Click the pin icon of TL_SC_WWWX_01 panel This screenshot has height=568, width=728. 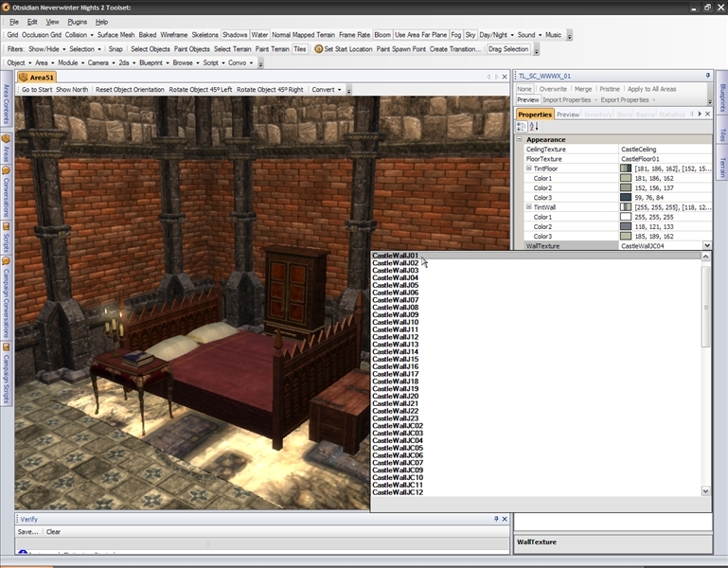coord(708,76)
